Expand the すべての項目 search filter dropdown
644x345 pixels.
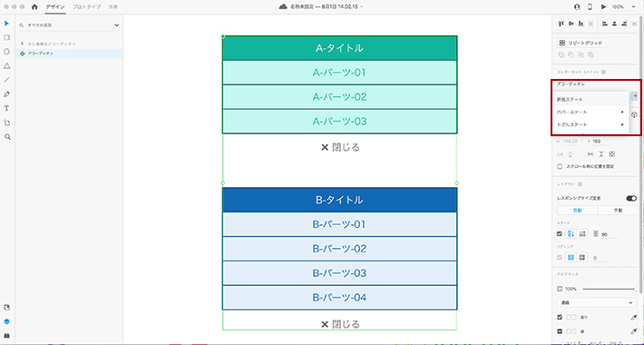click(x=116, y=25)
